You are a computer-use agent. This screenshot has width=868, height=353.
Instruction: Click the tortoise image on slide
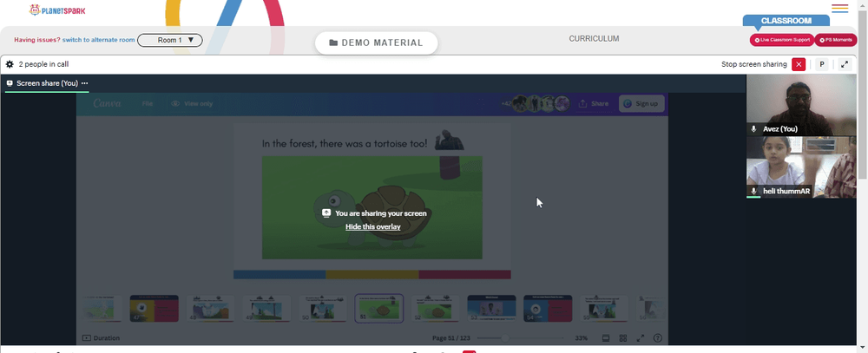click(x=372, y=207)
